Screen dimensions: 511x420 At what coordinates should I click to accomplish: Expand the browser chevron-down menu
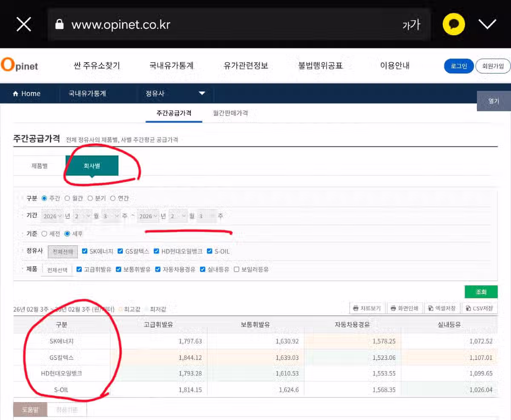point(488,24)
